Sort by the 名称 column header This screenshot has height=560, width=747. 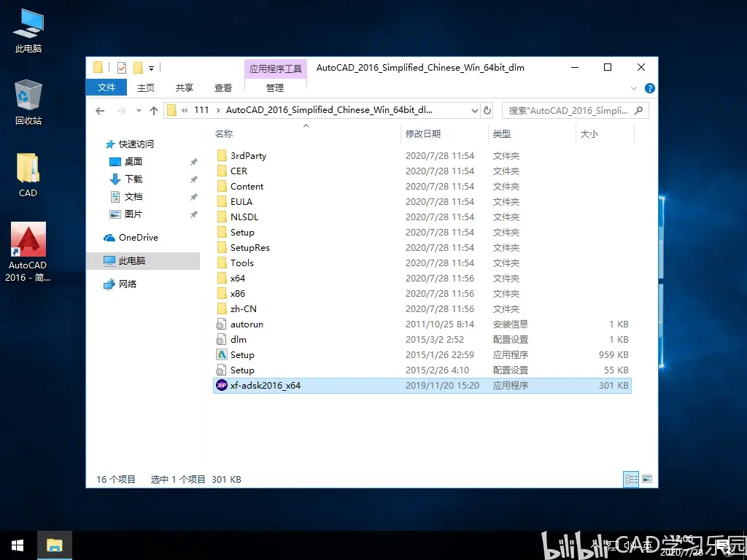(306, 134)
